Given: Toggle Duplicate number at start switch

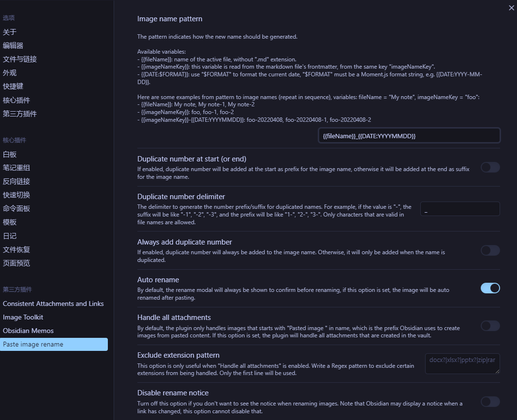Looking at the screenshot, I should click(490, 167).
